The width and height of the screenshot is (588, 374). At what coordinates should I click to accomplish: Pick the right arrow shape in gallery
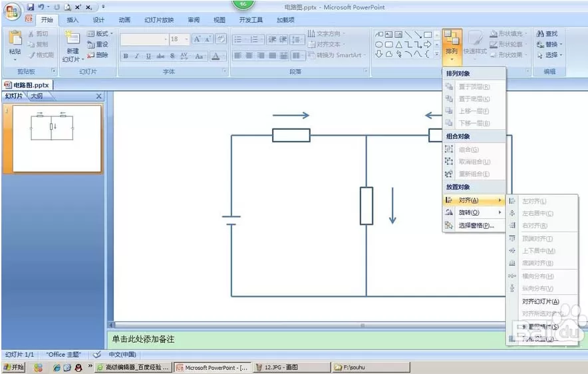[428, 45]
